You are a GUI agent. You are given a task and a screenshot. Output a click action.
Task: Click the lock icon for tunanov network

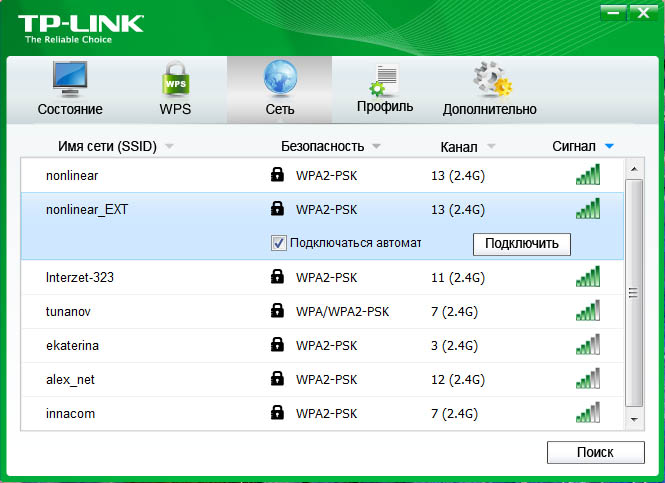pos(277,311)
